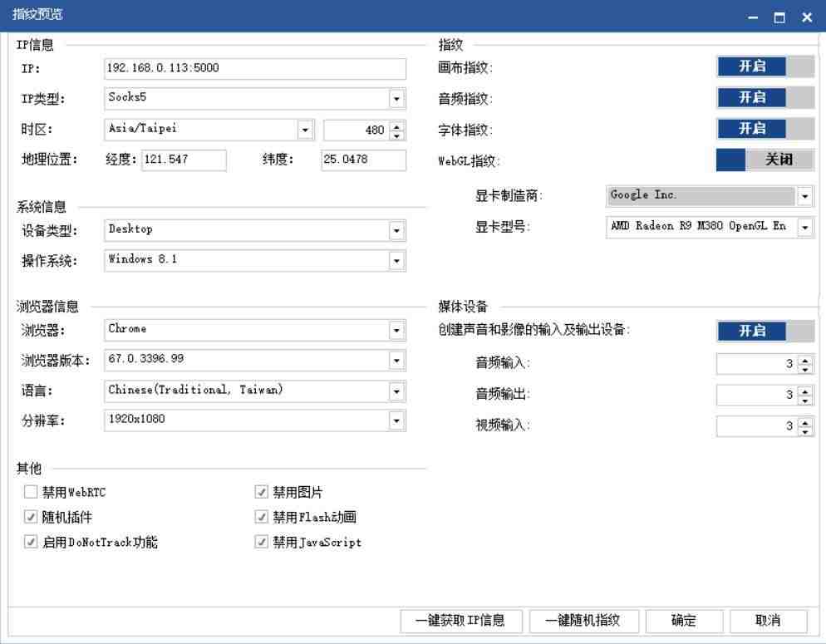Open the 分辨率 1920x1080 dropdown
Image resolution: width=826 pixels, height=644 pixels.
396,420
